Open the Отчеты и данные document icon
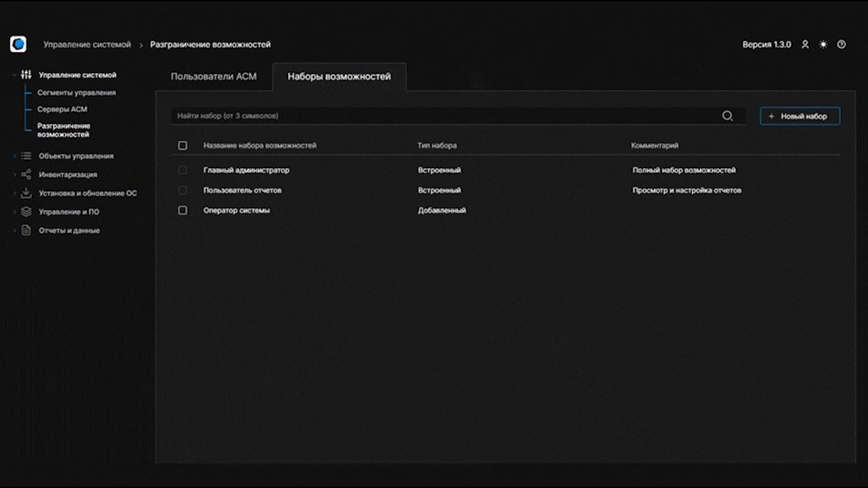Screen dimensions: 868x488 (x=26, y=230)
